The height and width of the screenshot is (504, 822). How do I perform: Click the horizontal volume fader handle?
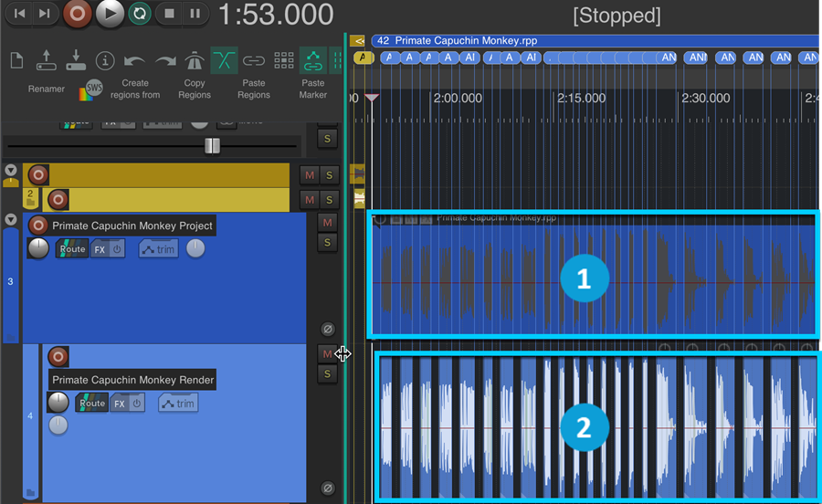(212, 146)
